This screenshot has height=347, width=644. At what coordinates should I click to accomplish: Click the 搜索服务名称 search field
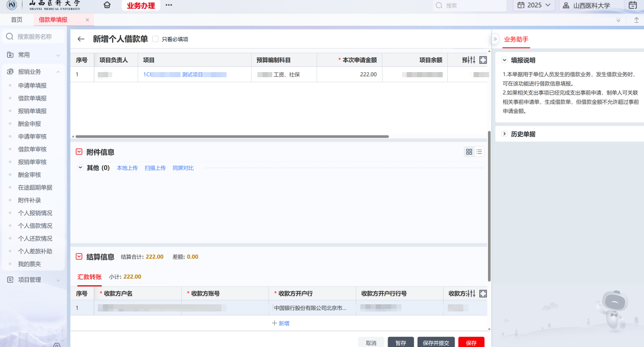click(35, 37)
